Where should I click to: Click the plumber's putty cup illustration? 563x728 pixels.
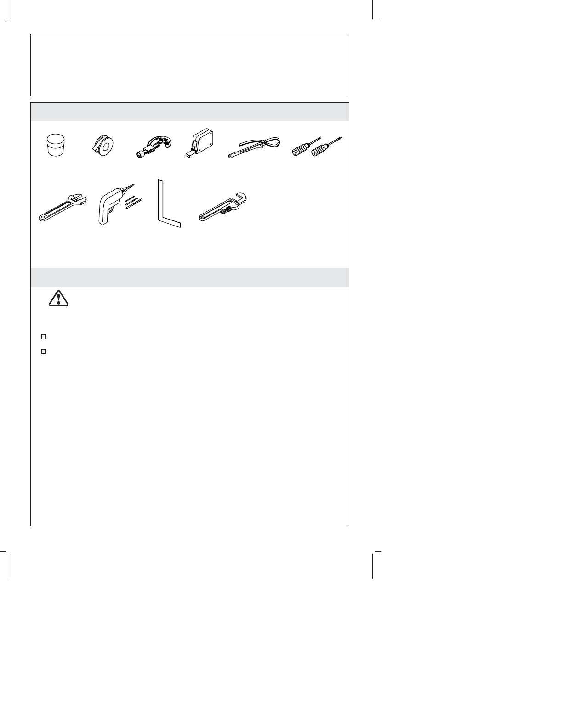tap(56, 145)
